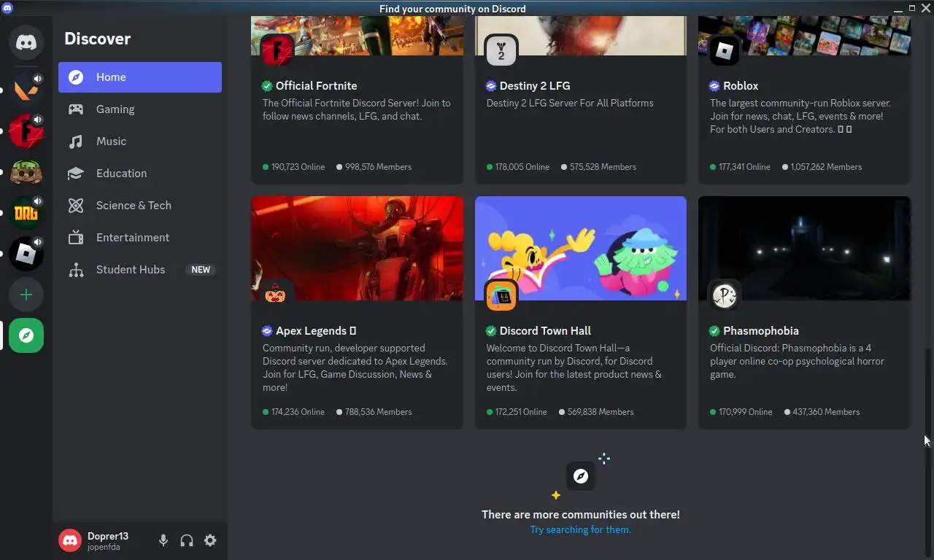This screenshot has height=560, width=934.
Task: Click the Doprer13 user avatar
Action: [x=70, y=540]
